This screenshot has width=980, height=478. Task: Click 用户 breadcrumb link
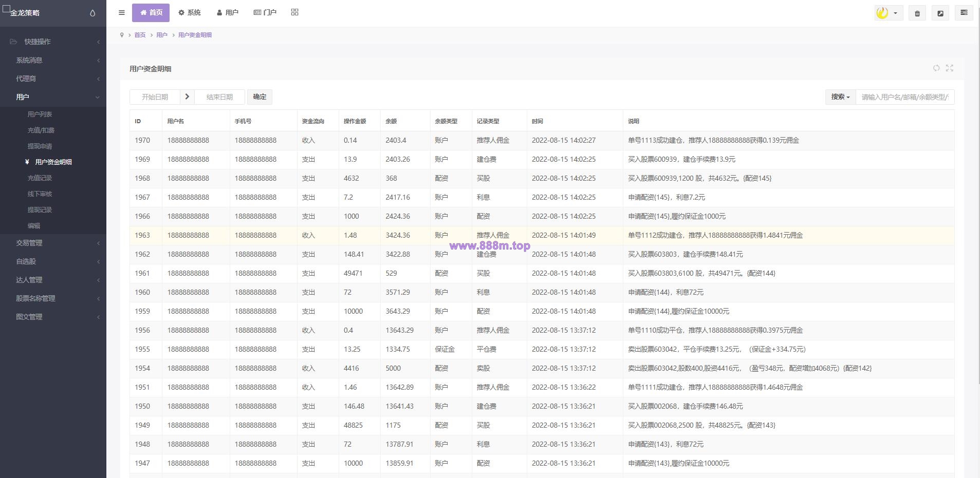pos(162,35)
